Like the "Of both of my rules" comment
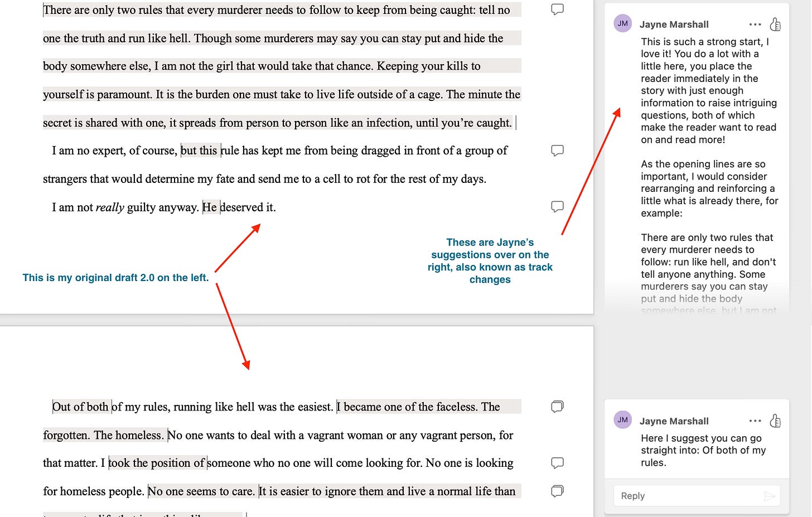The height and width of the screenshot is (517, 812). click(x=775, y=421)
